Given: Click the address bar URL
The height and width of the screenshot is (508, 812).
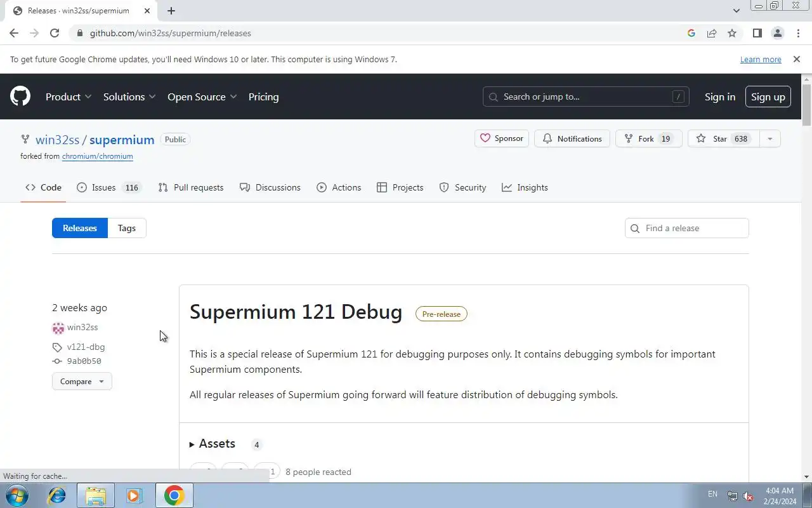Looking at the screenshot, I should coord(171,33).
